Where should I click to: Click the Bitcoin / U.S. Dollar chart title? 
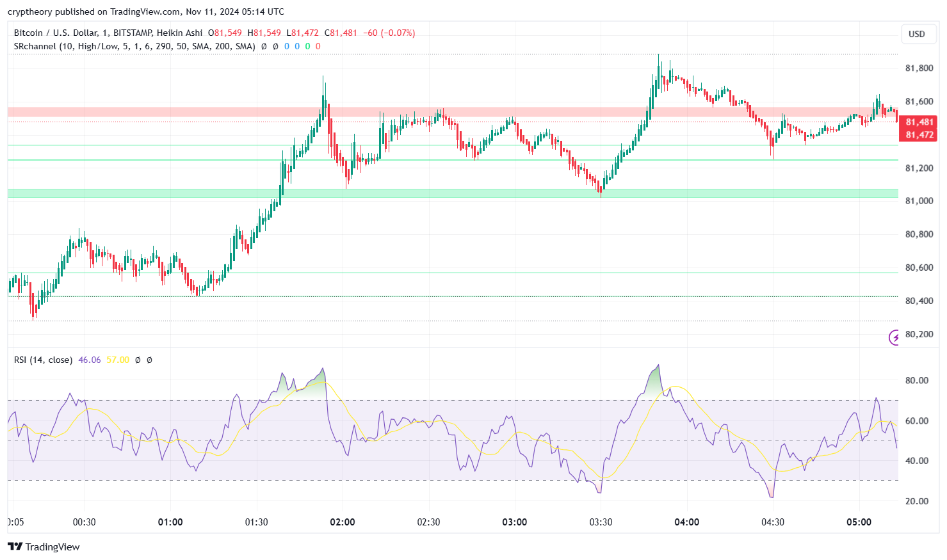click(108, 33)
